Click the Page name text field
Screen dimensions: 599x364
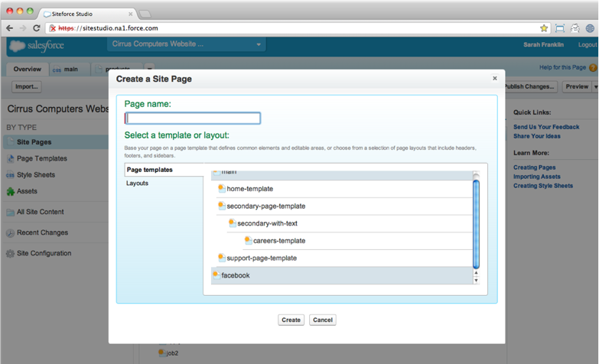(193, 118)
